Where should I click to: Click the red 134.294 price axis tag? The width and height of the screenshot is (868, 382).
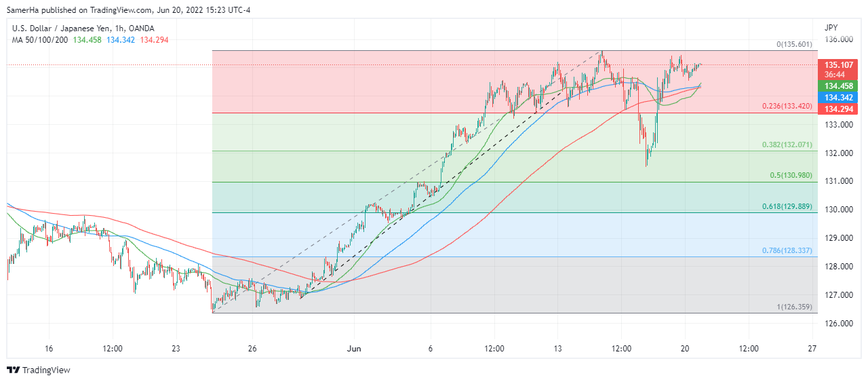click(x=838, y=109)
